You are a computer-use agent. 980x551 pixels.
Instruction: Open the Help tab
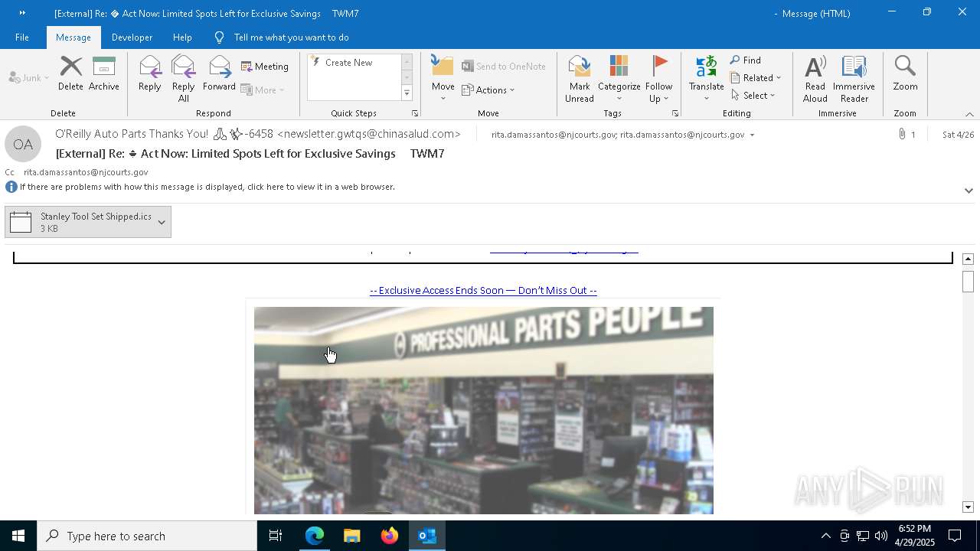click(182, 37)
